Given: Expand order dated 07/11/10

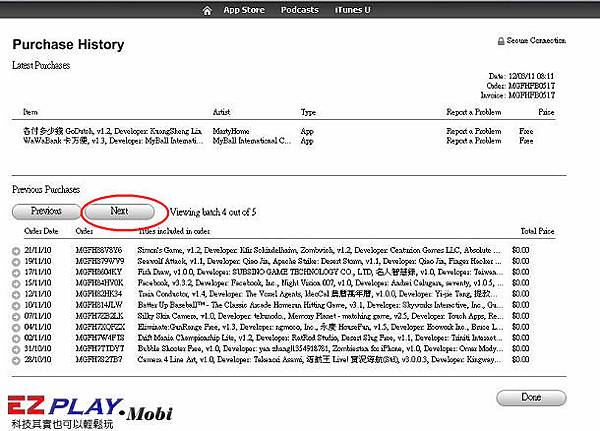Looking at the screenshot, I should coord(16,317).
